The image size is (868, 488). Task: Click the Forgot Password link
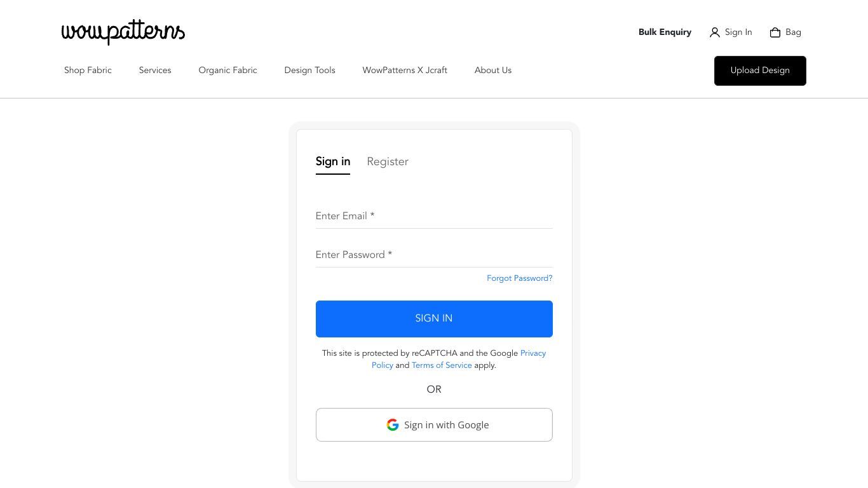coord(520,278)
